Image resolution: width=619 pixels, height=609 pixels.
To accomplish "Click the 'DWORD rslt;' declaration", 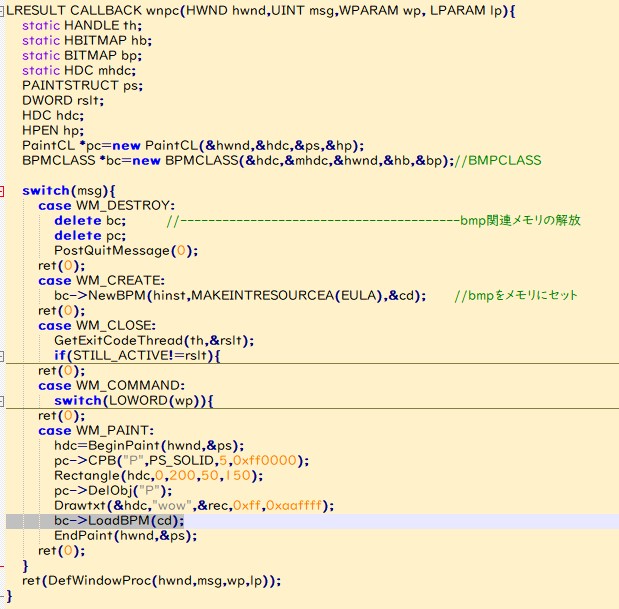I will pos(63,101).
